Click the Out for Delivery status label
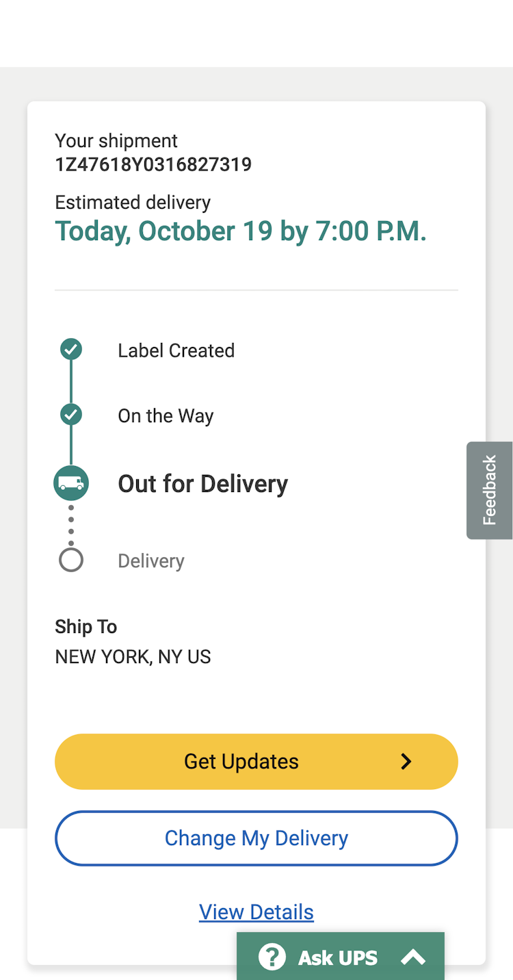513x980 pixels. pos(203,484)
